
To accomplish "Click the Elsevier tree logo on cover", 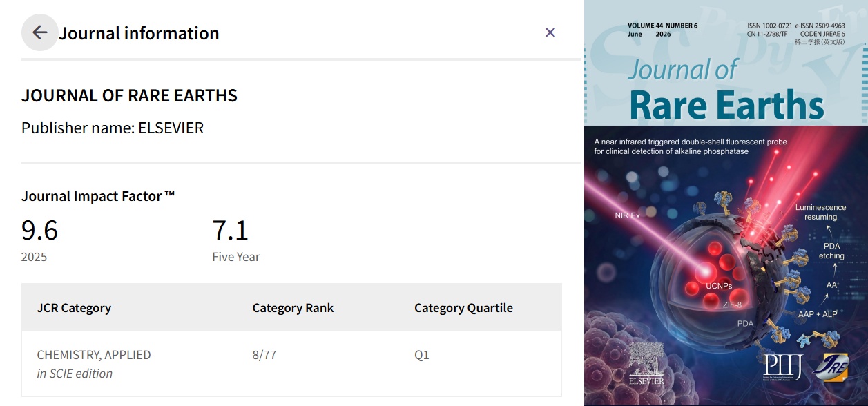I will [646, 362].
